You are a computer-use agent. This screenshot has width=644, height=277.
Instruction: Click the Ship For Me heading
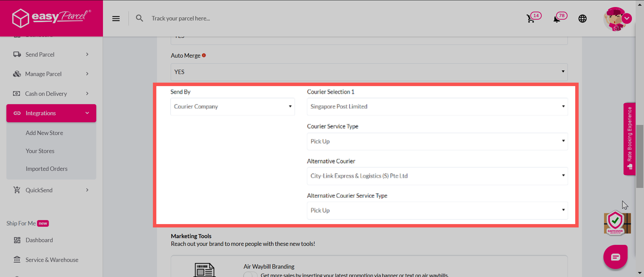click(21, 223)
